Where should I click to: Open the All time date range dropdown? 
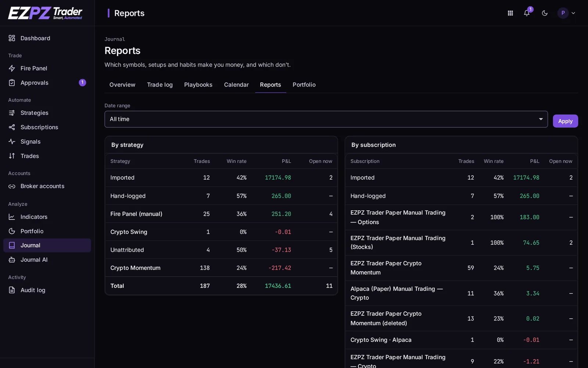coord(326,119)
